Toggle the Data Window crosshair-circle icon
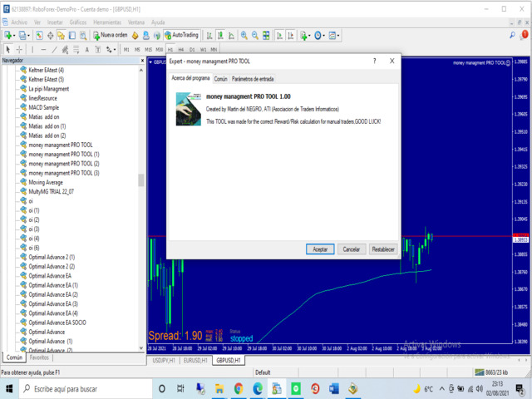The image size is (532, 399). [50, 35]
